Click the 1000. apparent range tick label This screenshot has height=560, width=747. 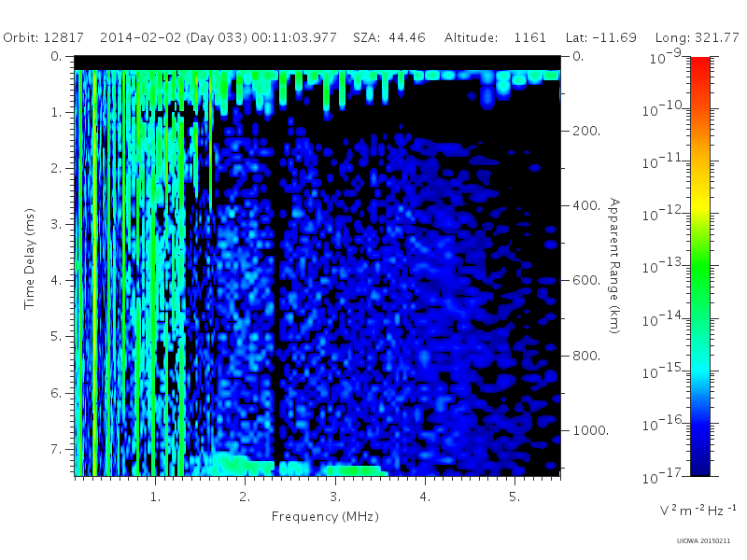[x=590, y=430]
